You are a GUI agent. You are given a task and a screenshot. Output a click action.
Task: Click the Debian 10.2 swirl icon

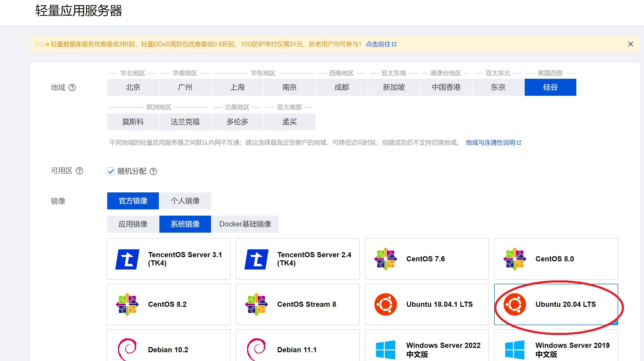click(x=127, y=349)
